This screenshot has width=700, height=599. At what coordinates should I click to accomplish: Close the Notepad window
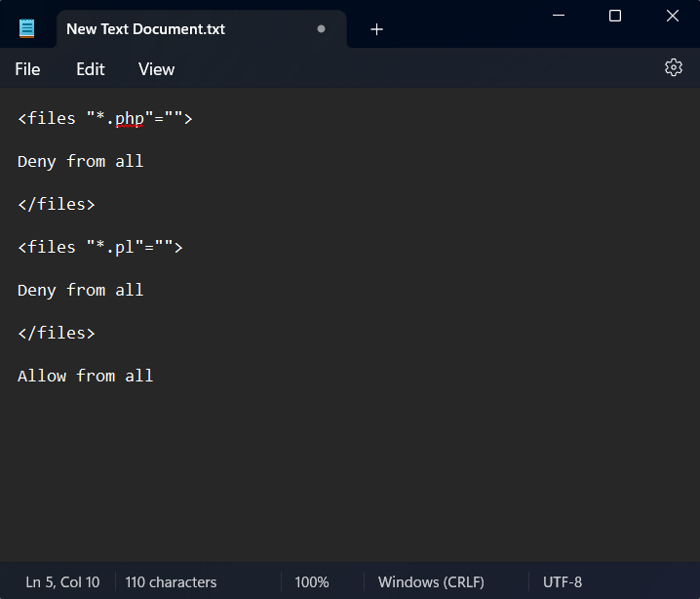point(673,16)
